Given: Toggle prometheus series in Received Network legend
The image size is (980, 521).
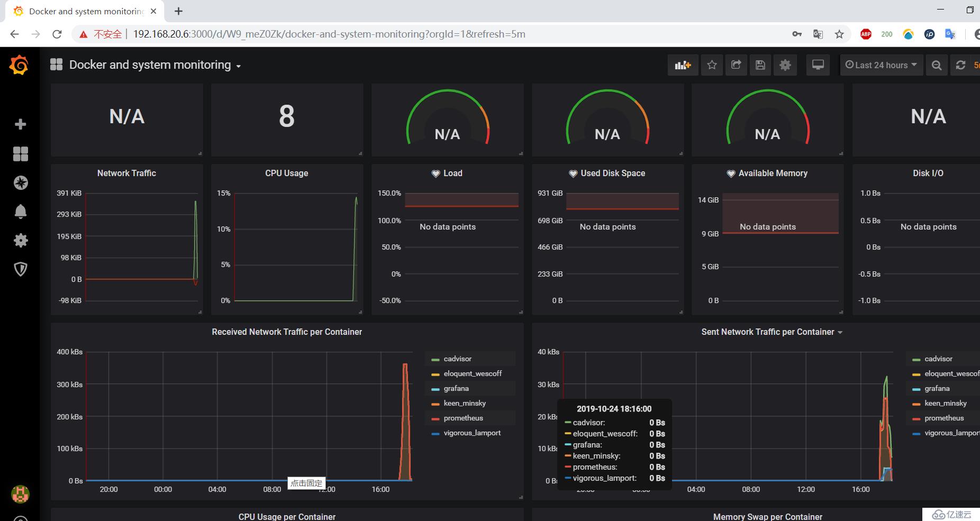Looking at the screenshot, I should 464,418.
